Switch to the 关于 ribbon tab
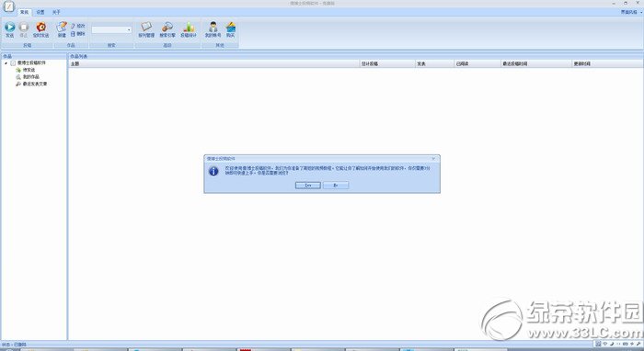This screenshot has width=644, height=351. 56,12
